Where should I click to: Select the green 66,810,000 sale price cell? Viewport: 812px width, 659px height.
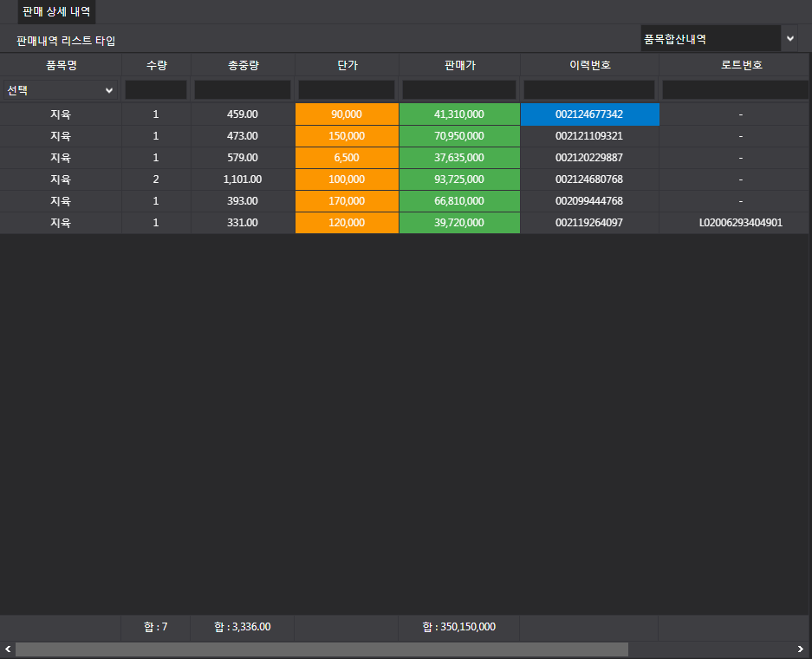tap(460, 201)
